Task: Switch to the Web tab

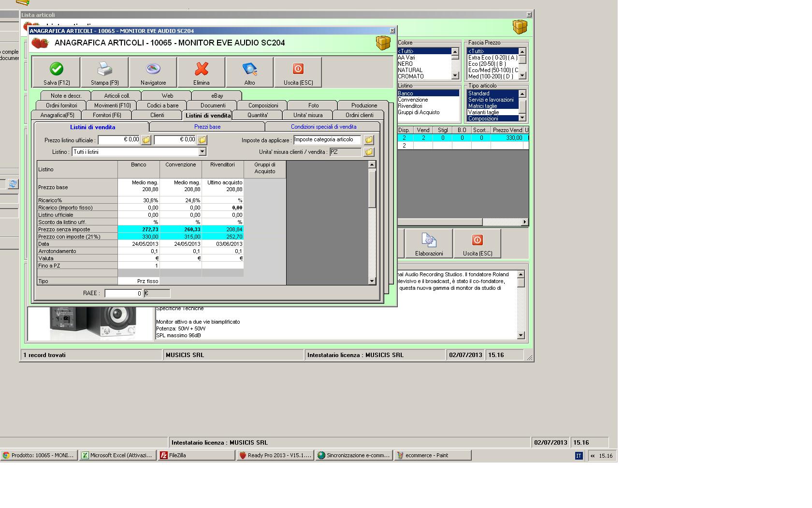Action: pos(167,96)
